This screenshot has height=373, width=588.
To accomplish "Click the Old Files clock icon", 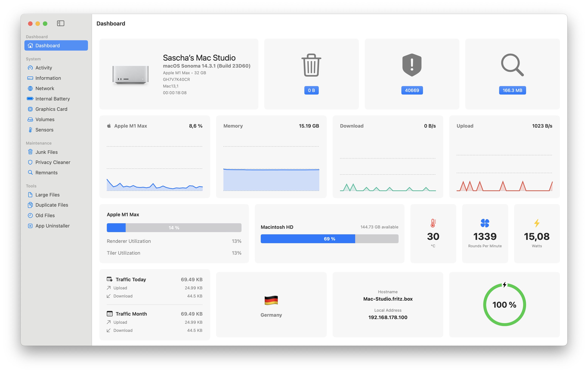I will coord(30,216).
